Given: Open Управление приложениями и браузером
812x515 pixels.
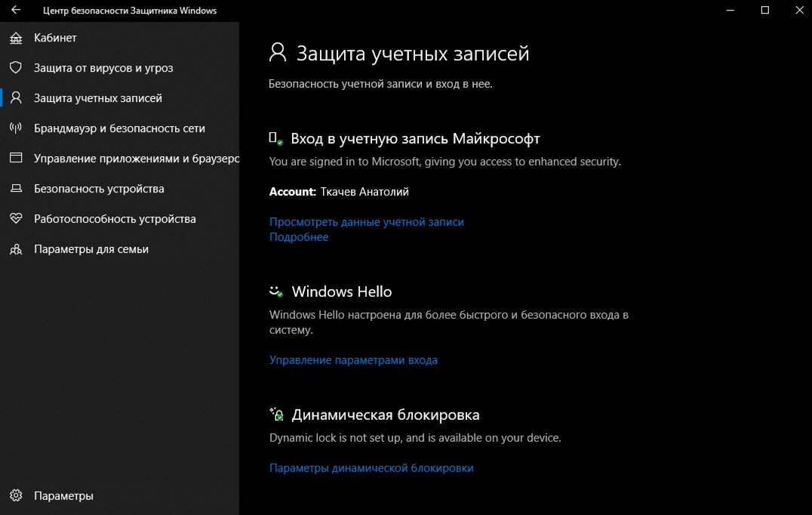Looking at the screenshot, I should [x=120, y=158].
